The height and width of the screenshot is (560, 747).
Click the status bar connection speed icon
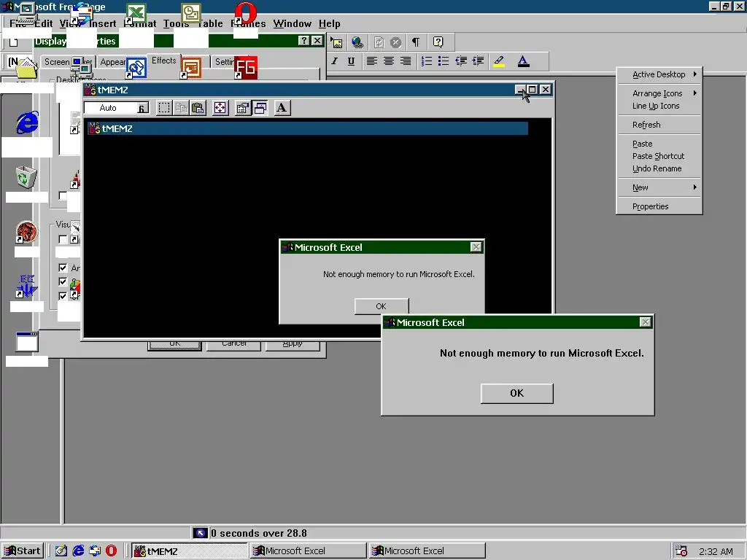[200, 533]
